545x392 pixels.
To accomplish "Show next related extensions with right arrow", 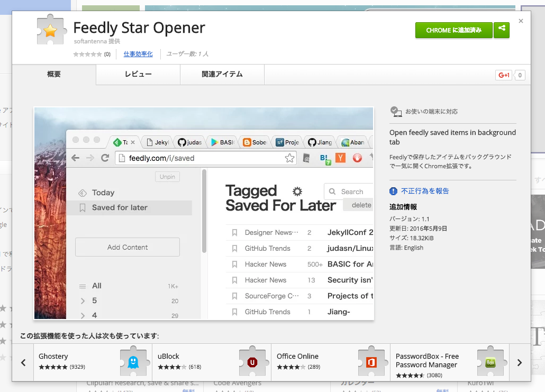I will coord(520,363).
